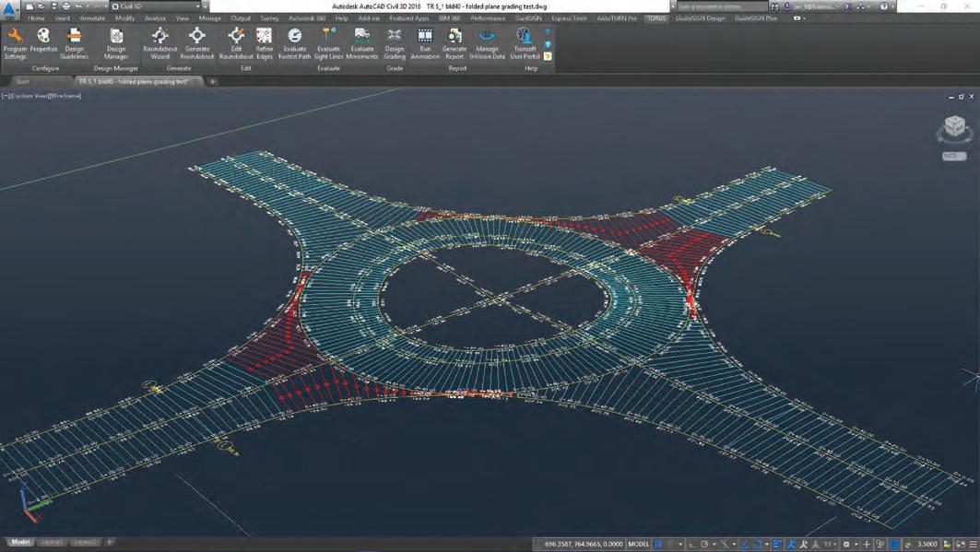Screen dimensions: 980x552
Task: Open Design Grading tool
Action: (395, 43)
